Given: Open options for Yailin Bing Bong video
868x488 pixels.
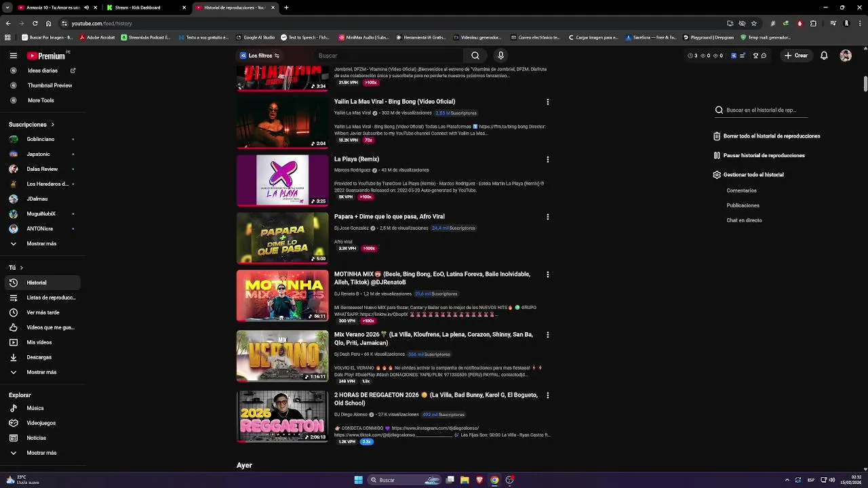Looking at the screenshot, I should (x=547, y=102).
